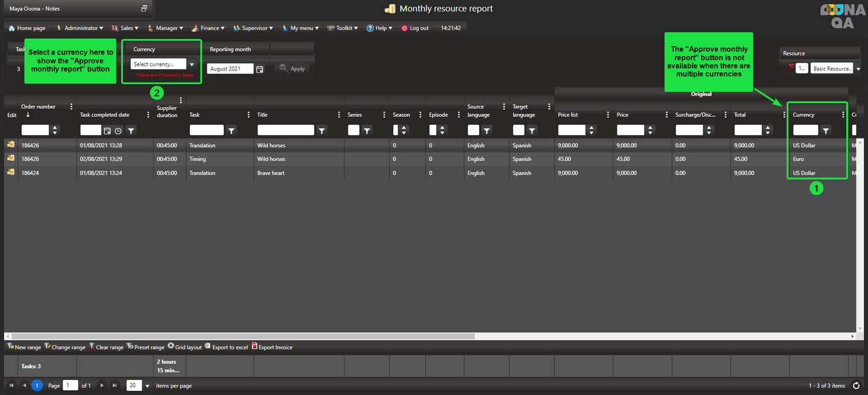Click the Apply button

tap(292, 69)
